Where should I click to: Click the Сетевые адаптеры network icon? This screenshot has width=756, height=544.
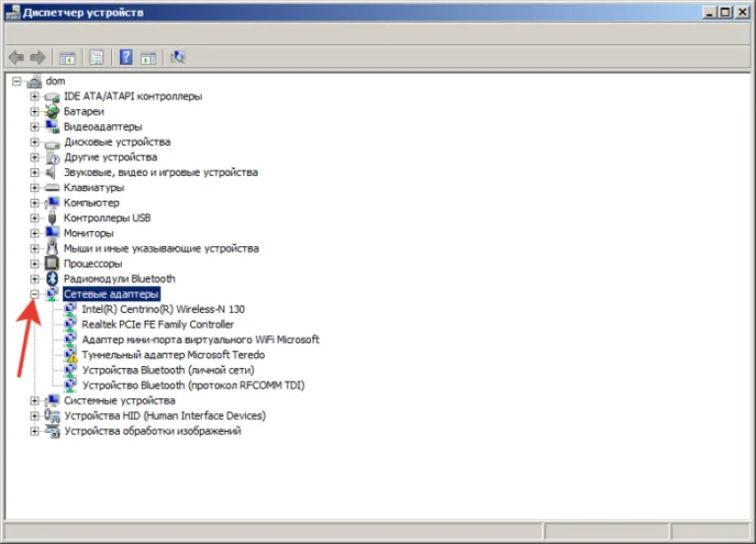click(52, 294)
